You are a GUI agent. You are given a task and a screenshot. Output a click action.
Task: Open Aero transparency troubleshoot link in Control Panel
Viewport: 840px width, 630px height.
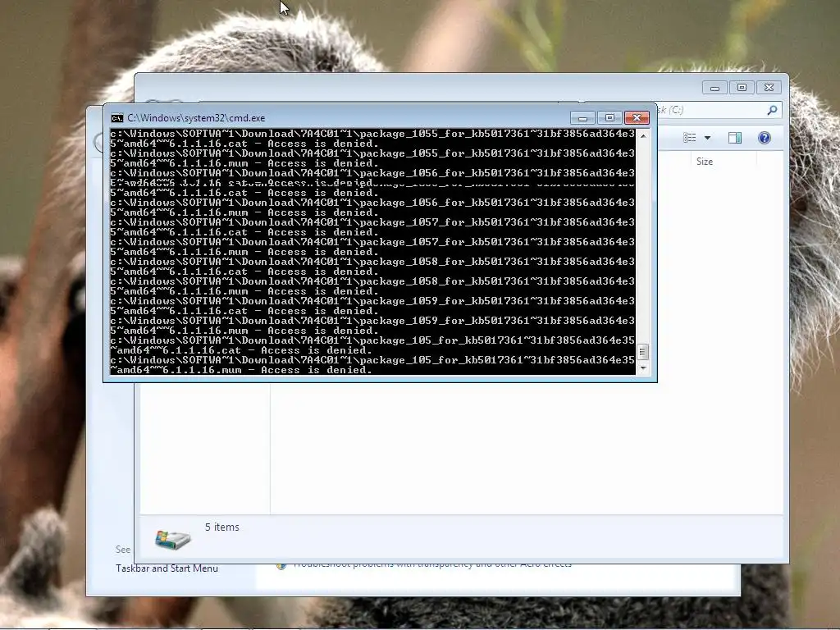(x=432, y=564)
